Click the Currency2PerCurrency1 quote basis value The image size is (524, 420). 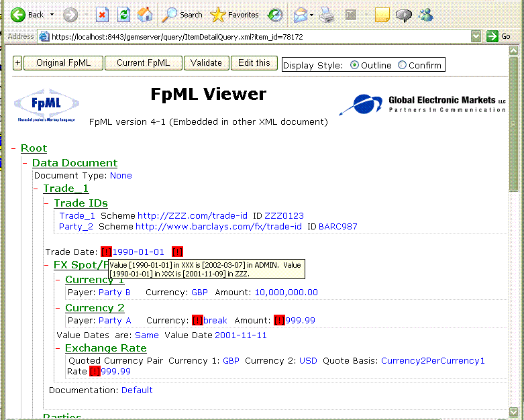(x=433, y=361)
